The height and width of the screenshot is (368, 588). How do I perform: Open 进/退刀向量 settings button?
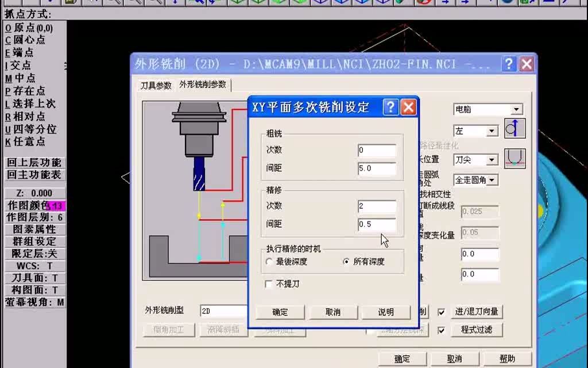click(477, 312)
